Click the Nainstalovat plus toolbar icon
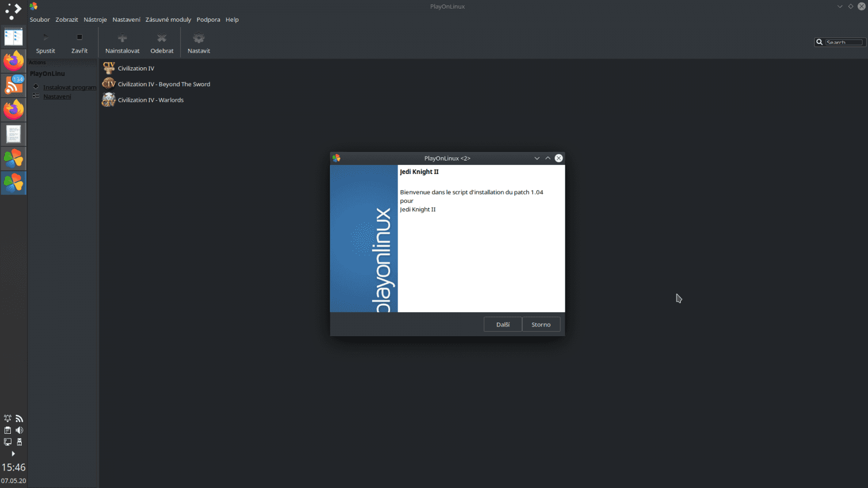This screenshot has height=488, width=868. pos(122,38)
